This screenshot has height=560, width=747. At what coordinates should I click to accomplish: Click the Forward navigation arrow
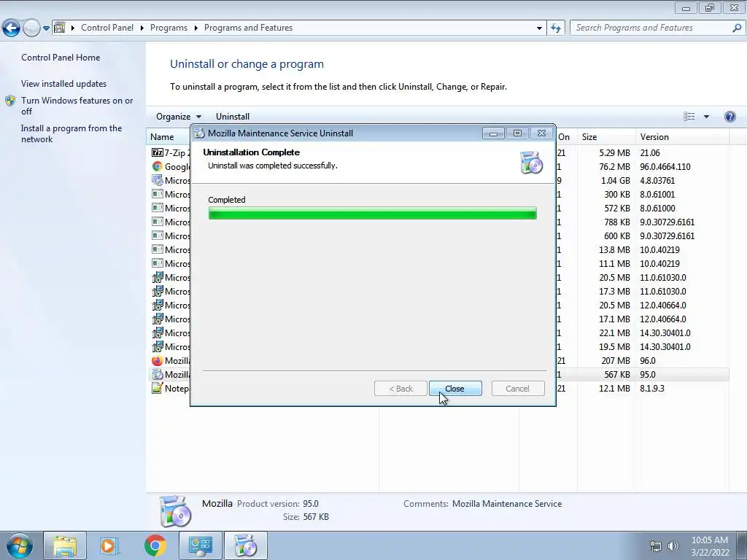31,28
